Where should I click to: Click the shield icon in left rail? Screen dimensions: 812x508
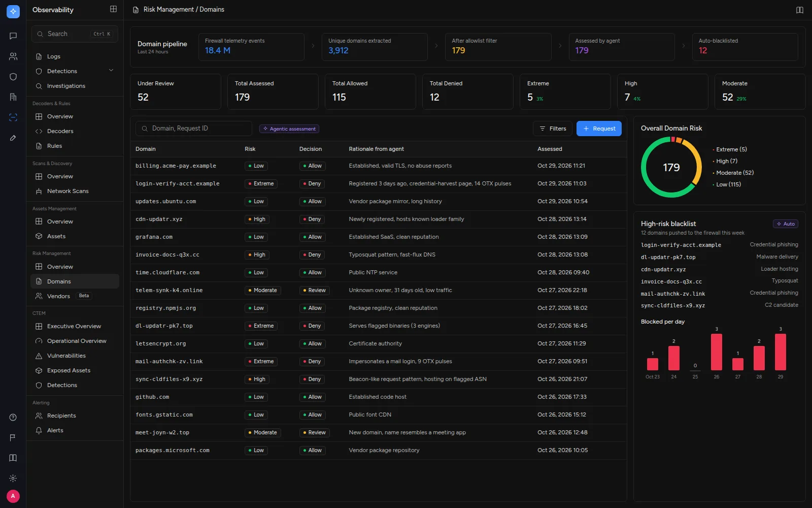(x=13, y=77)
